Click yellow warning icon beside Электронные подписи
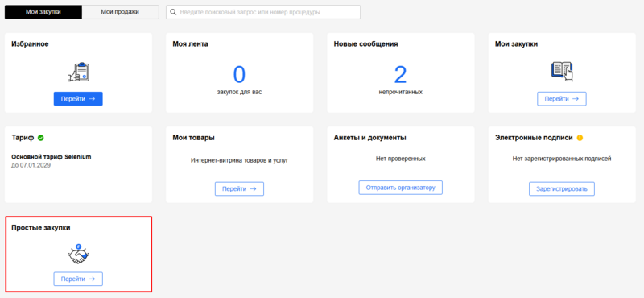This screenshot has width=644, height=298. pos(580,138)
